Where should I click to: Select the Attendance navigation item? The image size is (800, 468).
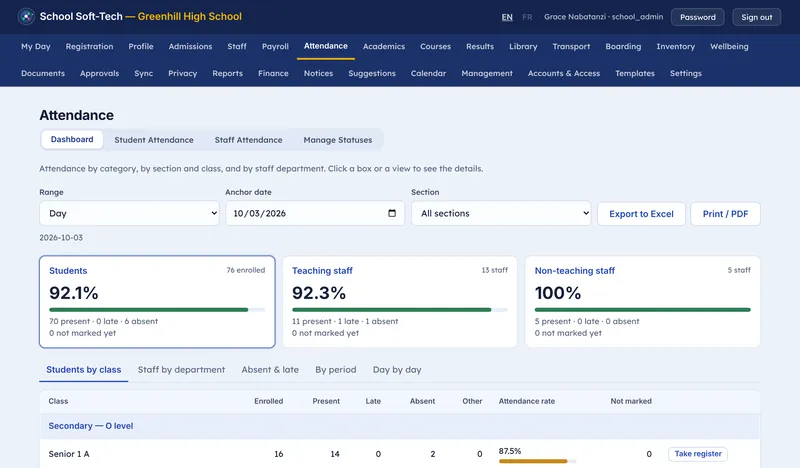pos(326,46)
